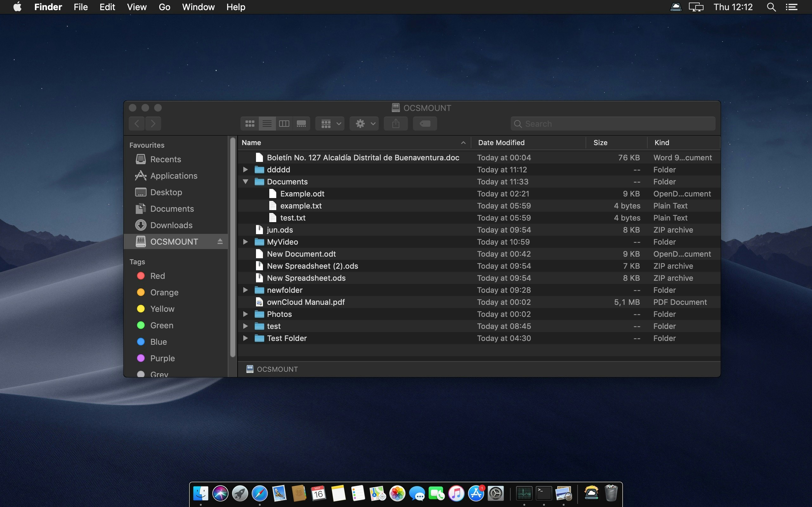812x507 pixels.
Task: Eject the OCSMOUNT volume in the sidebar
Action: pos(219,241)
